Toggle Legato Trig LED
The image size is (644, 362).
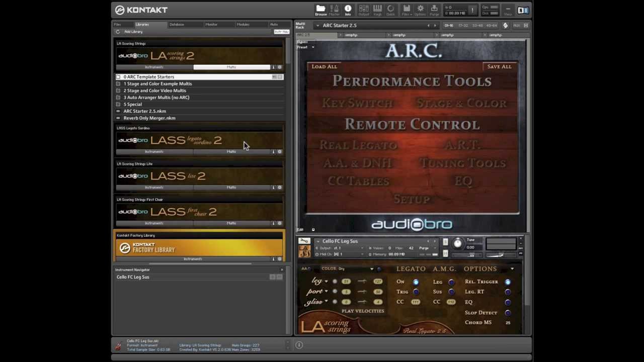point(416,292)
